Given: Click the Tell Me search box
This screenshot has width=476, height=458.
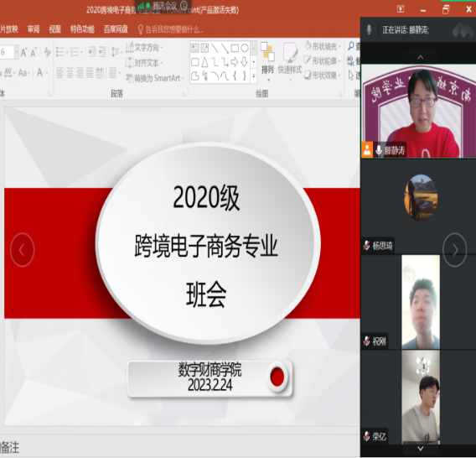Looking at the screenshot, I should click(171, 29).
